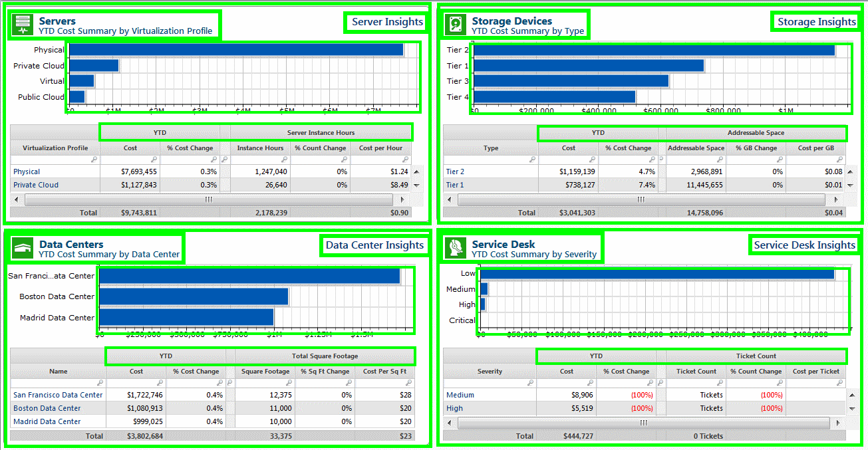Screen dimensions: 868x450
Task: Open Boston Data Center table link
Action: (x=47, y=409)
